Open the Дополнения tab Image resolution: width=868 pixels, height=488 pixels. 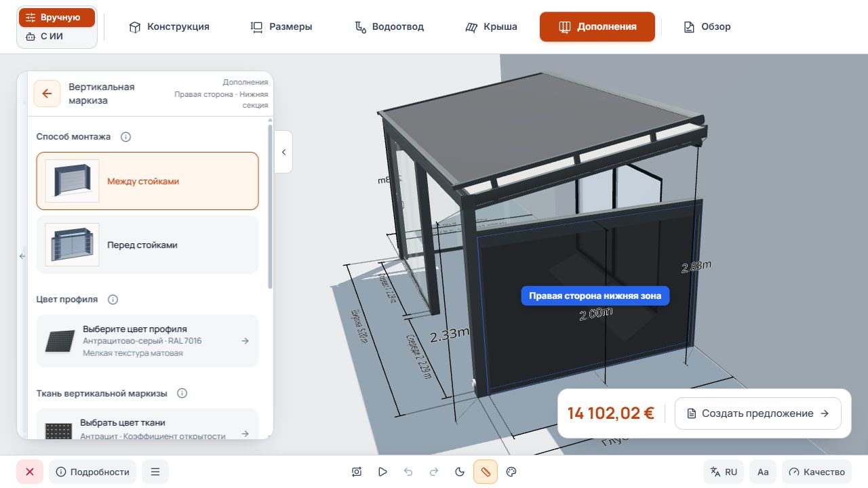coord(597,27)
